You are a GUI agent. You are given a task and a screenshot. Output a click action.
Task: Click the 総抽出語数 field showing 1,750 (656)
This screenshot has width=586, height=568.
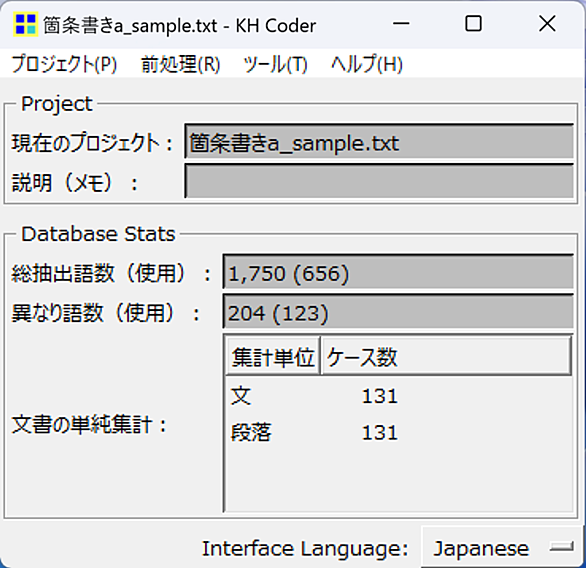(398, 272)
